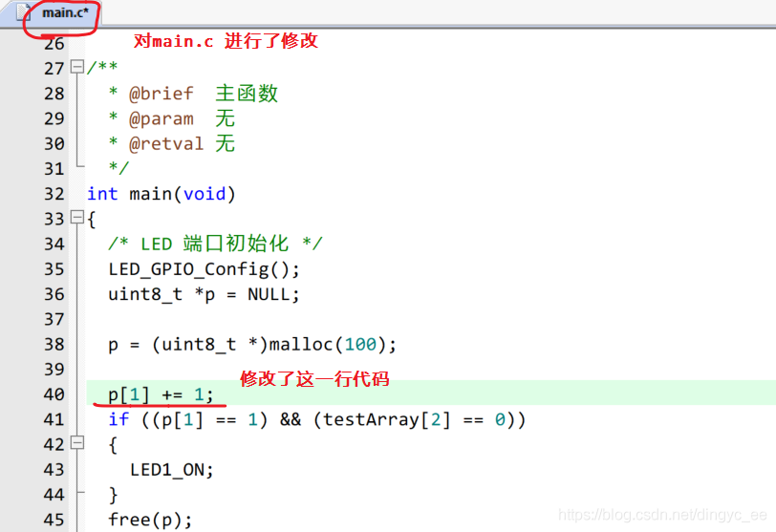The image size is (776, 532).
Task: Click the modified line p[1] += 1;
Action: point(161,394)
